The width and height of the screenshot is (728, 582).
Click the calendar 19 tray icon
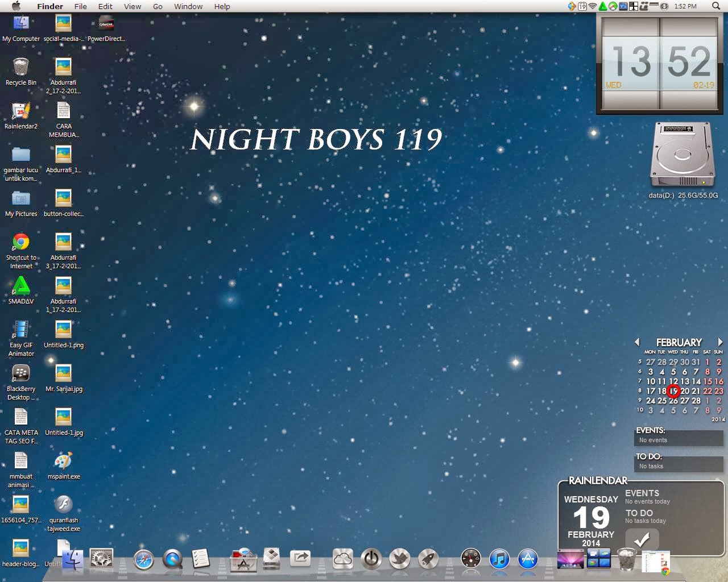coord(582,6)
